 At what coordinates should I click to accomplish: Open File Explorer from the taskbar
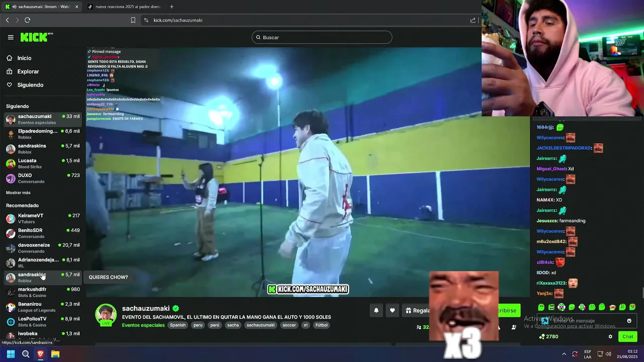click(x=55, y=354)
